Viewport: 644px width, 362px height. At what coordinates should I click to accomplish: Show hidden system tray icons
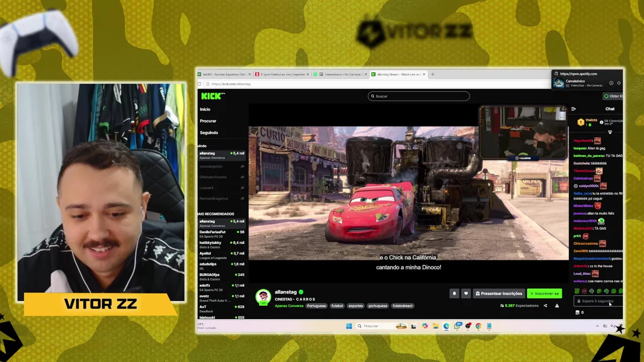pos(597,326)
